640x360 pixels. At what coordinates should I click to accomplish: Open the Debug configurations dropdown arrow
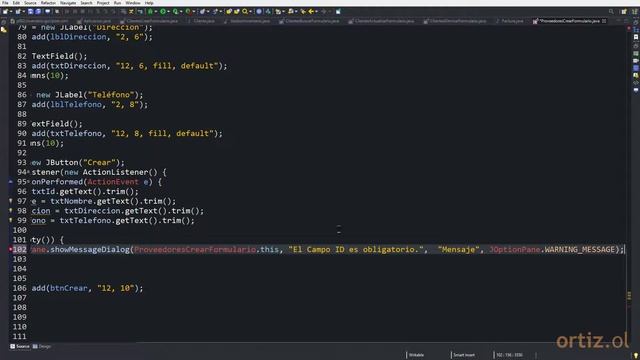156,11
